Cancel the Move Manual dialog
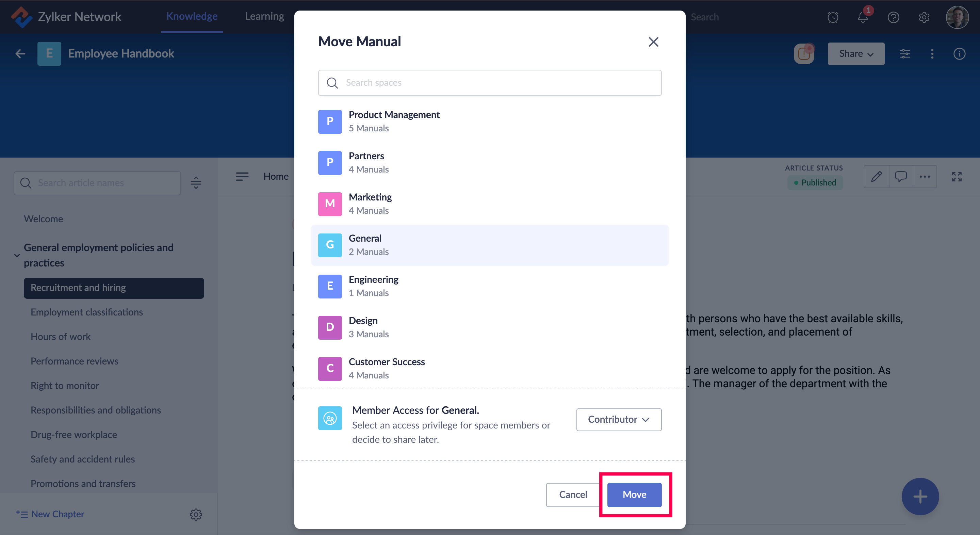 pos(573,494)
